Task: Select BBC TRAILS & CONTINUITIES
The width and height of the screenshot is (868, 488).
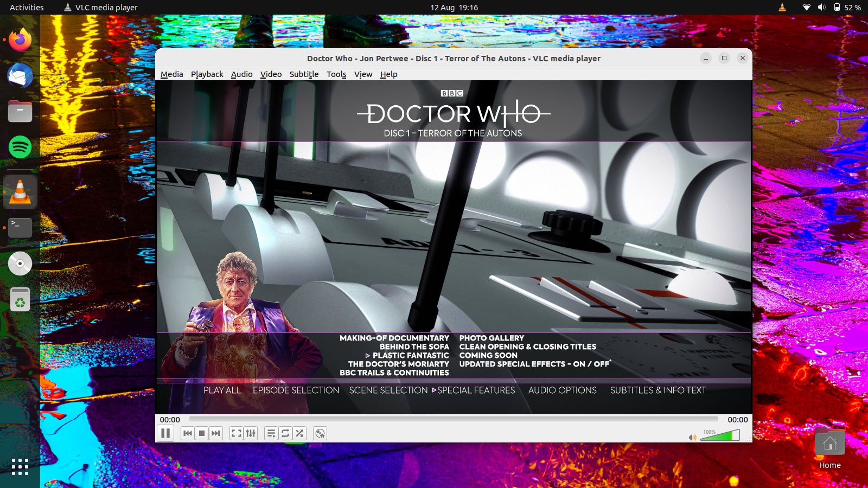Action: point(394,373)
